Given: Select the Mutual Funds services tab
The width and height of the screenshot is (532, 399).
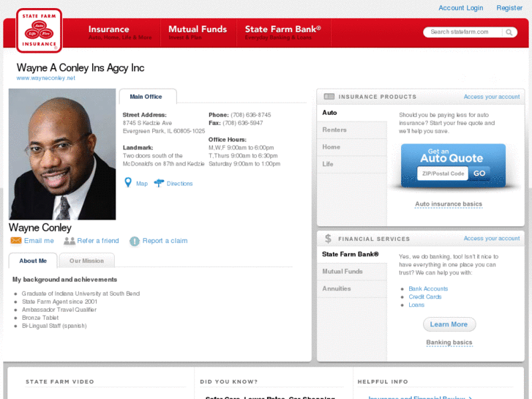Looking at the screenshot, I should coord(352,272).
